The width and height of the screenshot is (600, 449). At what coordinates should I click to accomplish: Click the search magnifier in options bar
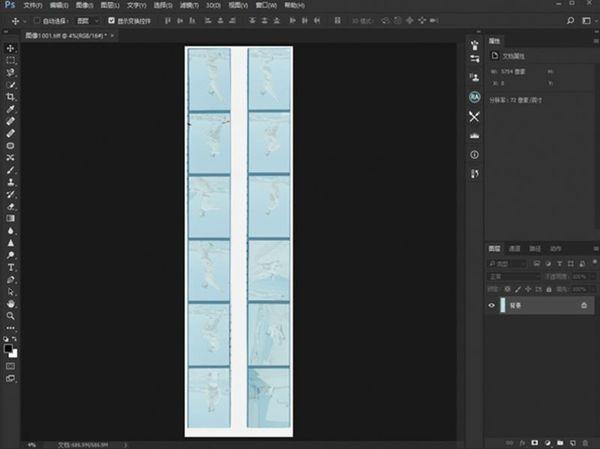click(x=571, y=20)
